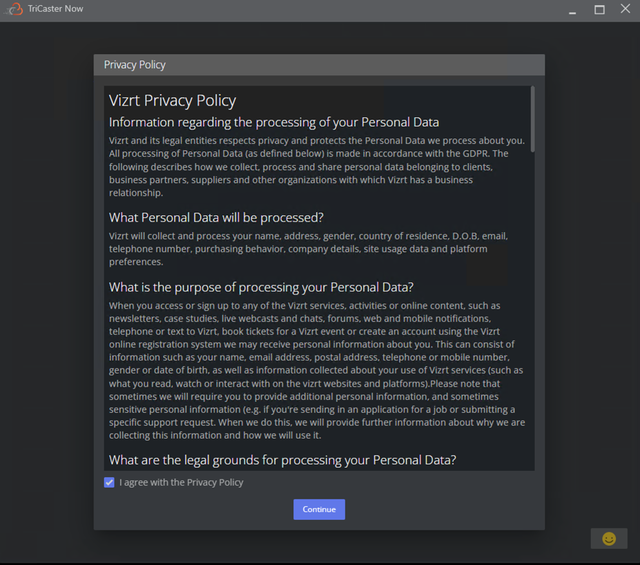This screenshot has width=640, height=565.
Task: Open the smiley feedback icon
Action: tap(609, 538)
